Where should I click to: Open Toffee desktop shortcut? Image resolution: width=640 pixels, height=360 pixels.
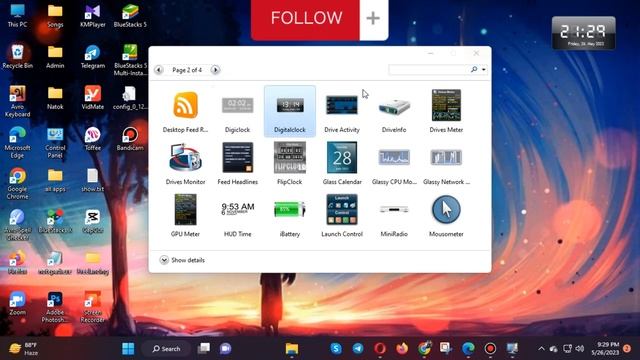pos(93,139)
